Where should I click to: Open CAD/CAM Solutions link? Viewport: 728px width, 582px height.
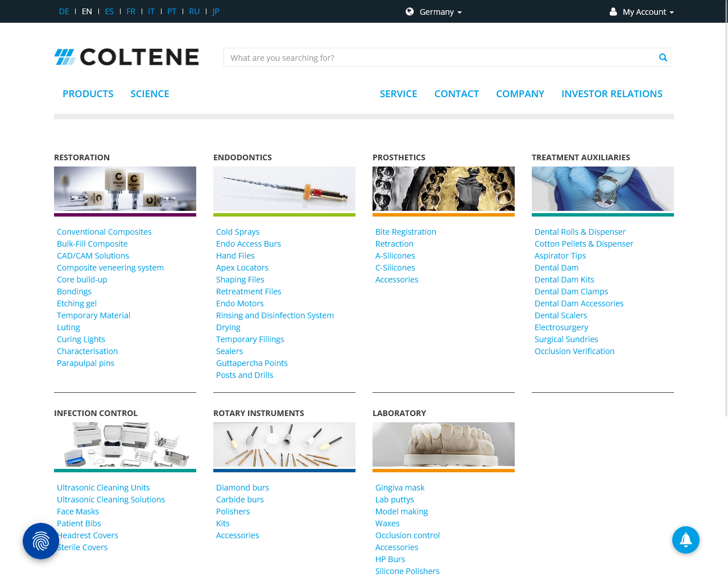[93, 256]
